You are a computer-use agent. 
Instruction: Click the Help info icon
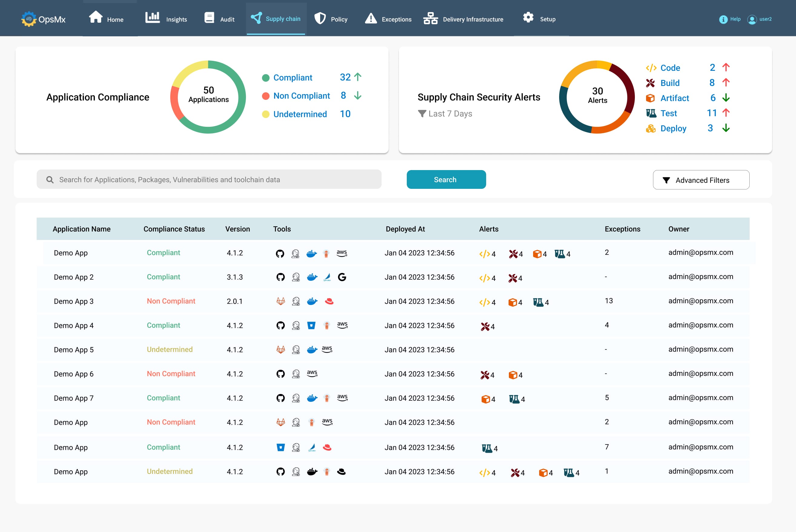[x=723, y=19]
